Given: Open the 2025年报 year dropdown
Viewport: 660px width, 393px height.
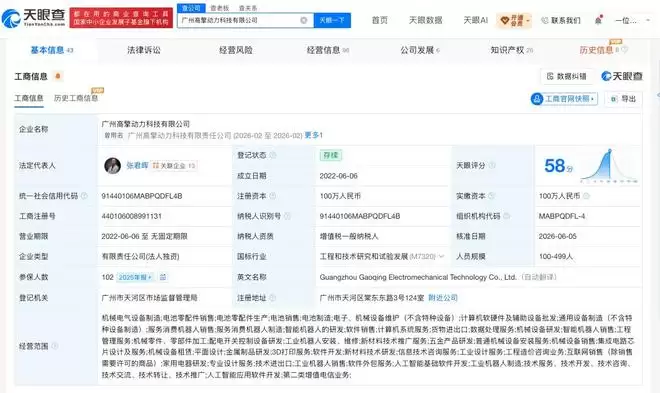Looking at the screenshot, I should click(135, 277).
